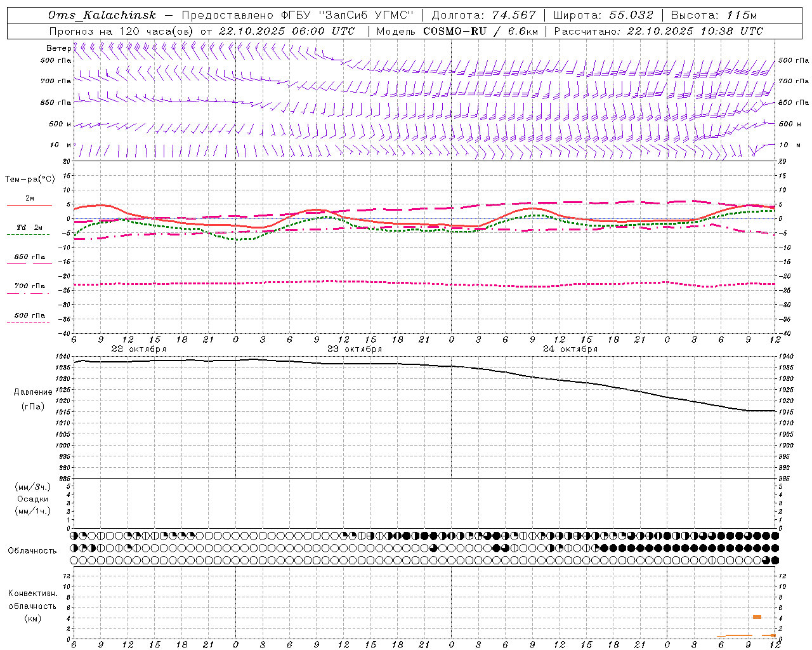Click the Облачность row label
Image resolution: width=812 pixels, height=650 pixels.
pos(32,551)
